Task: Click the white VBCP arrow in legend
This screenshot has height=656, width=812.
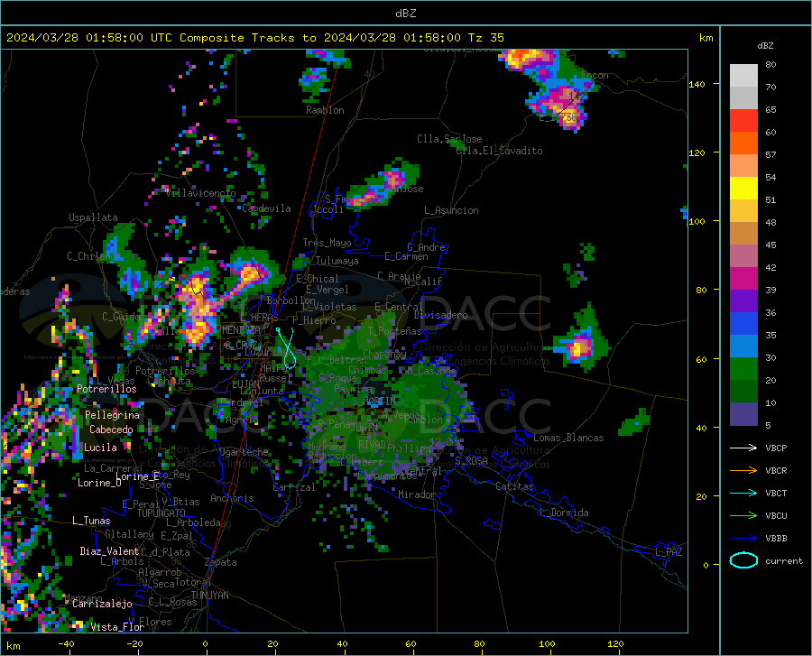Action: [x=743, y=448]
